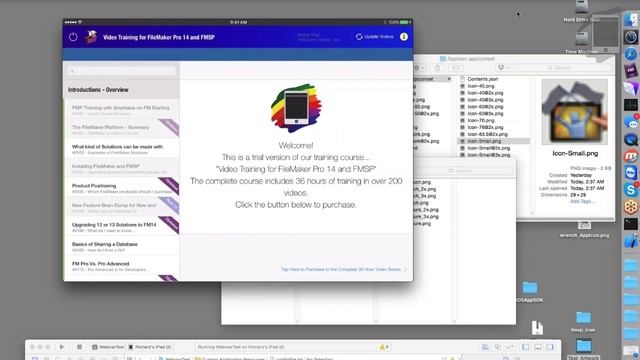Open QuickTime Player from the Dock

[x=631, y=140]
